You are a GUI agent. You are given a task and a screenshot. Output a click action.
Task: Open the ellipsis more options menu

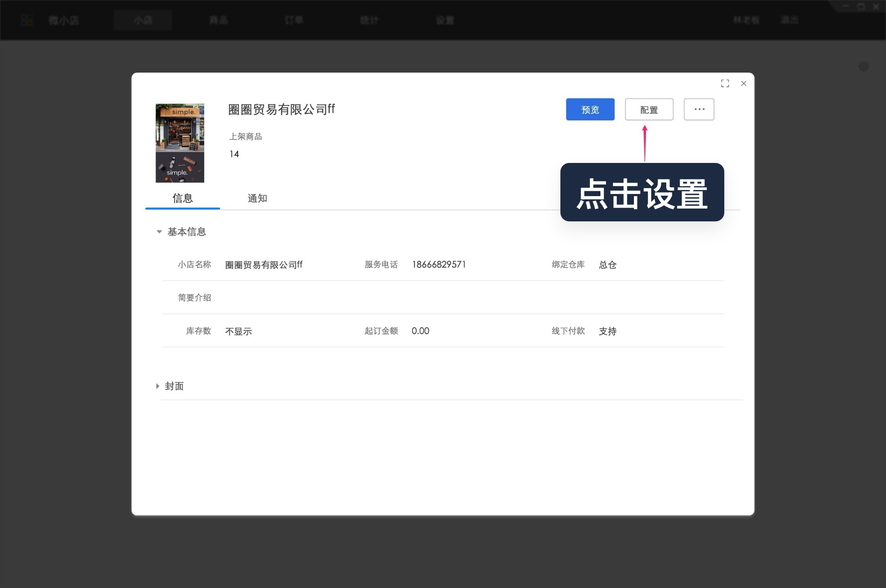(x=699, y=109)
